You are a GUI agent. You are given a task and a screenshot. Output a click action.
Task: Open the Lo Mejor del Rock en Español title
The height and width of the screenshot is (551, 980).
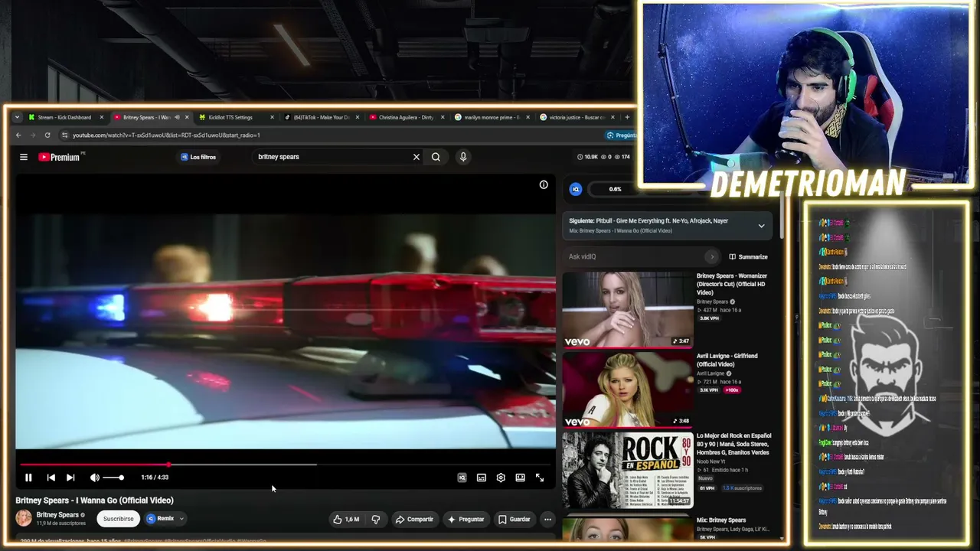(734, 444)
